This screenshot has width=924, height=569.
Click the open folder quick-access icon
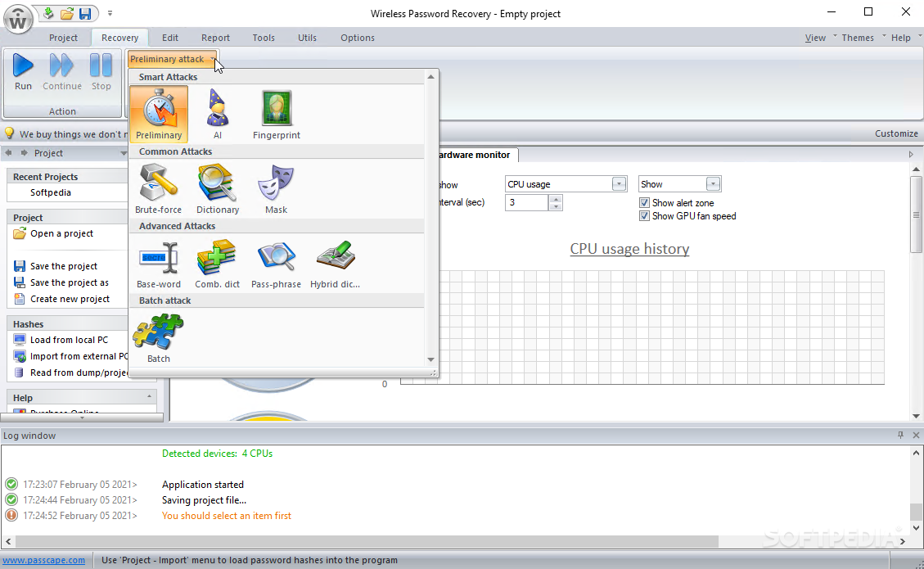click(67, 13)
